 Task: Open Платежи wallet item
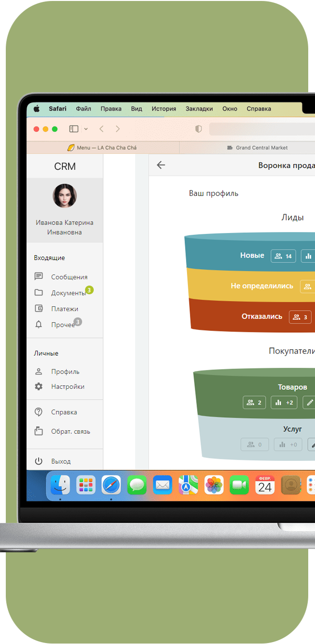(64, 309)
